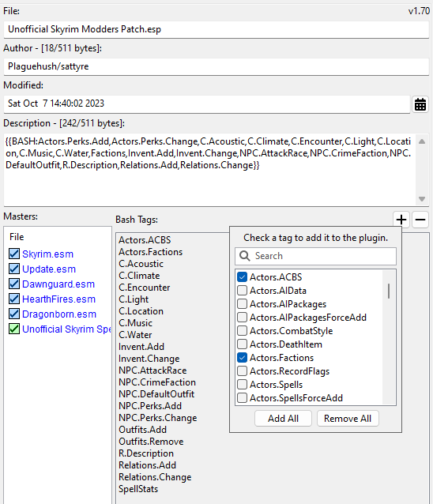Image resolution: width=433 pixels, height=504 pixels.
Task: Select NPC.AttackRace in the Bash Tags list
Action: pos(152,370)
